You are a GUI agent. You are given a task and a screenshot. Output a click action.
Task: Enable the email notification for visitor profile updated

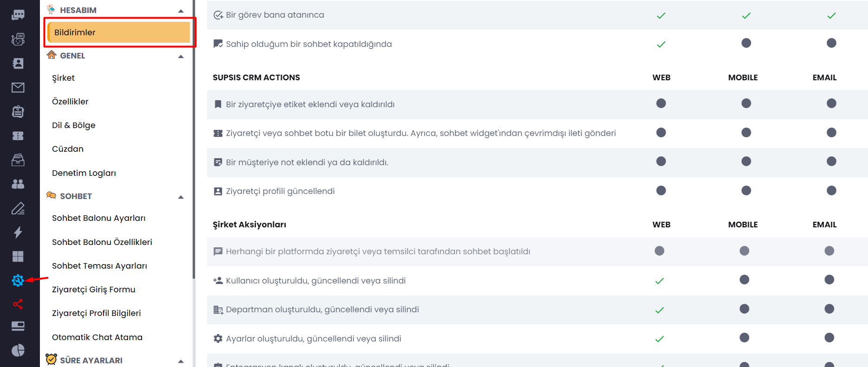click(x=831, y=191)
